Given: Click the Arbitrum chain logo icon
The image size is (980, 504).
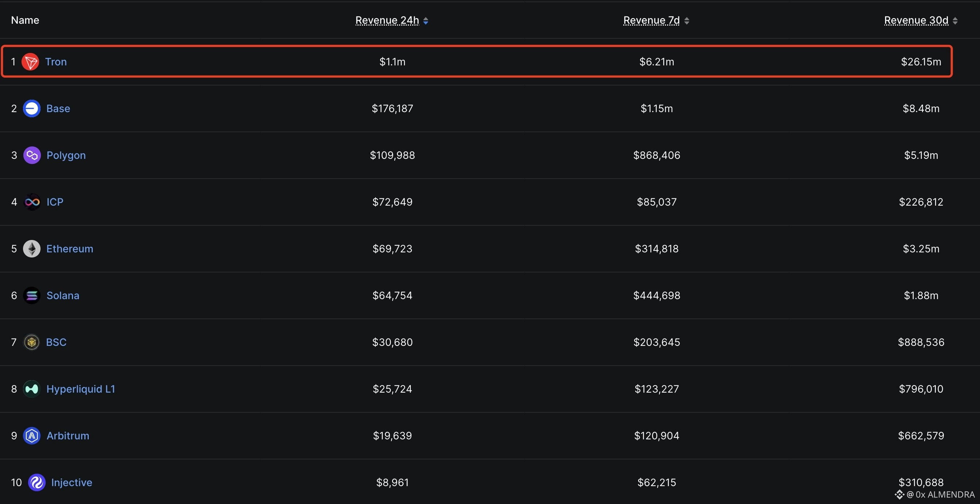Looking at the screenshot, I should (x=31, y=436).
